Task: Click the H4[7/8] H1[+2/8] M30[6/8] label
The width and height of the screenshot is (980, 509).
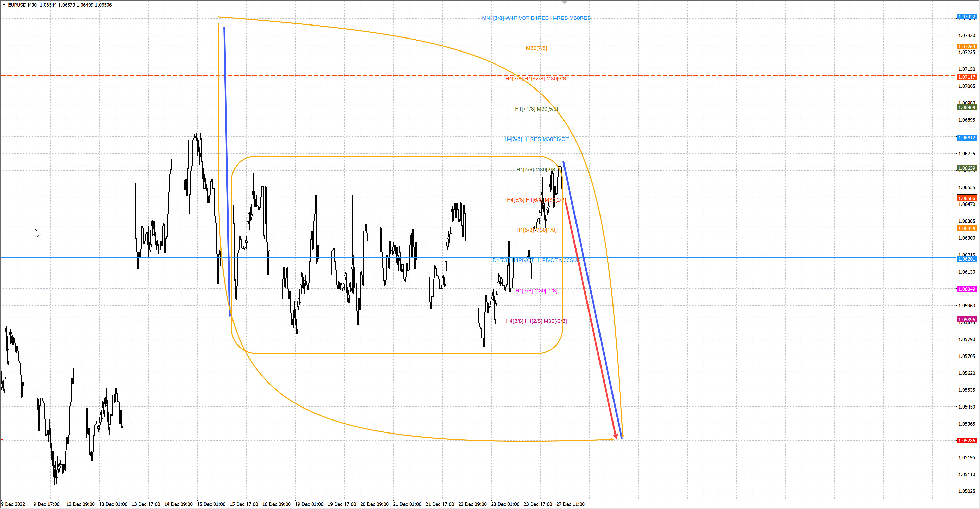Action: click(x=536, y=78)
